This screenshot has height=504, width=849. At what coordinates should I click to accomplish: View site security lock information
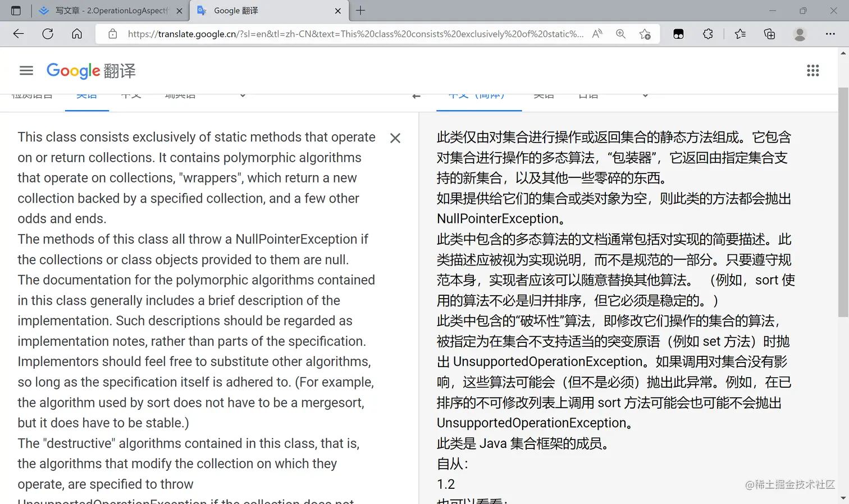113,34
